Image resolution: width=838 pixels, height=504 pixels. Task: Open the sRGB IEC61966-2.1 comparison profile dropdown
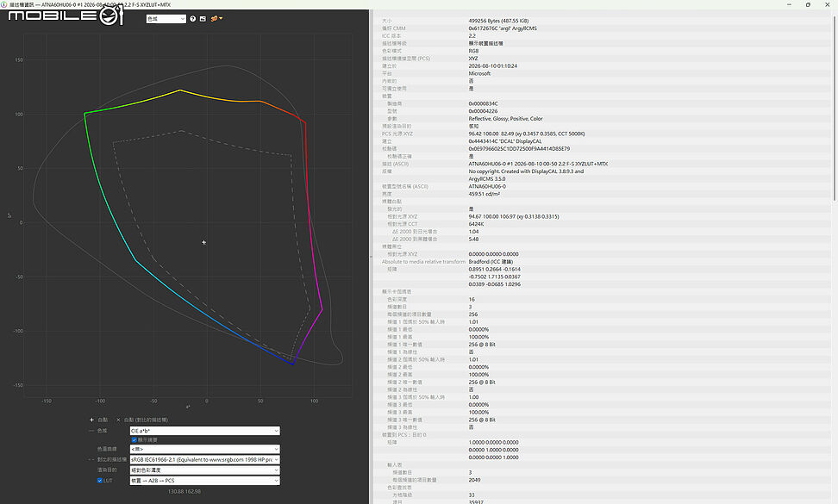point(204,460)
